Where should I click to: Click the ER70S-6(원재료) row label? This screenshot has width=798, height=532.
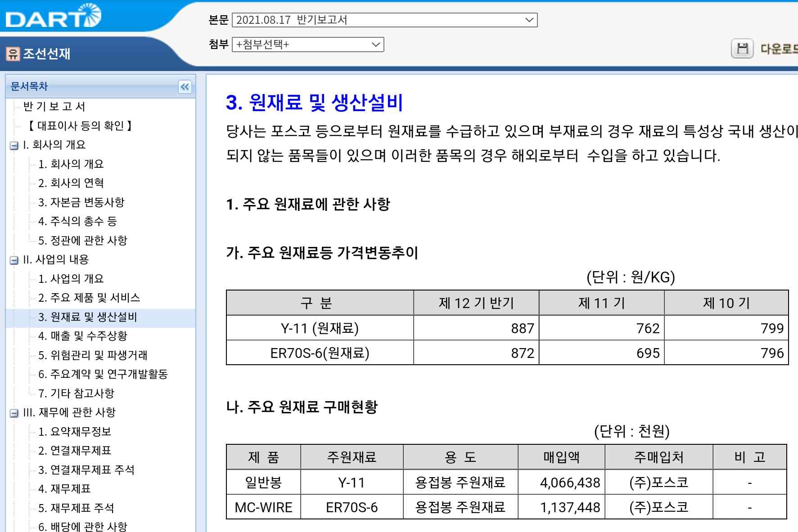[320, 353]
